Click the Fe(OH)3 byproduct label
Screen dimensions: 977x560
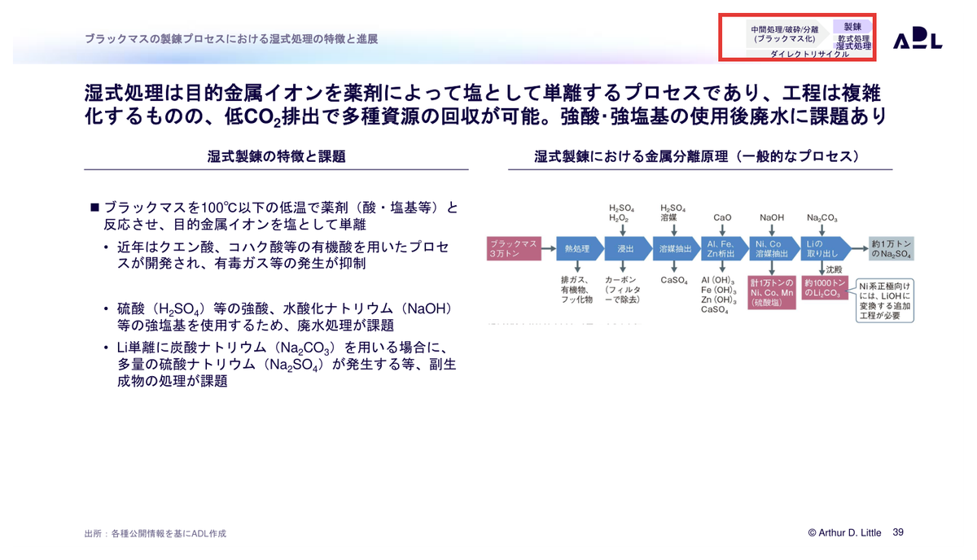(x=719, y=290)
